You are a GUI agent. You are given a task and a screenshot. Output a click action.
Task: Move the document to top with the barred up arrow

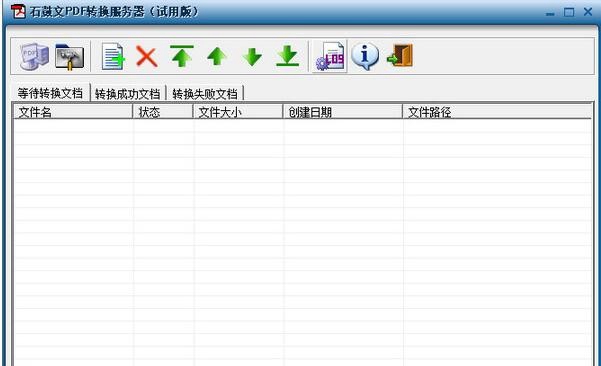pos(182,56)
